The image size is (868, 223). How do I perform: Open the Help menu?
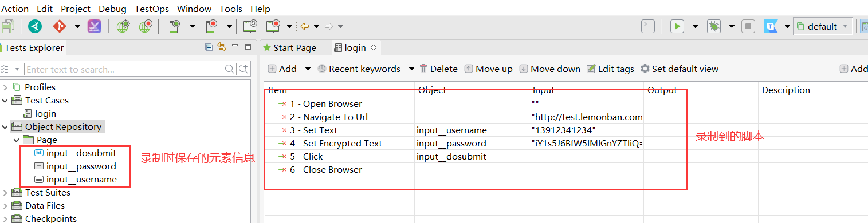pyautogui.click(x=260, y=9)
